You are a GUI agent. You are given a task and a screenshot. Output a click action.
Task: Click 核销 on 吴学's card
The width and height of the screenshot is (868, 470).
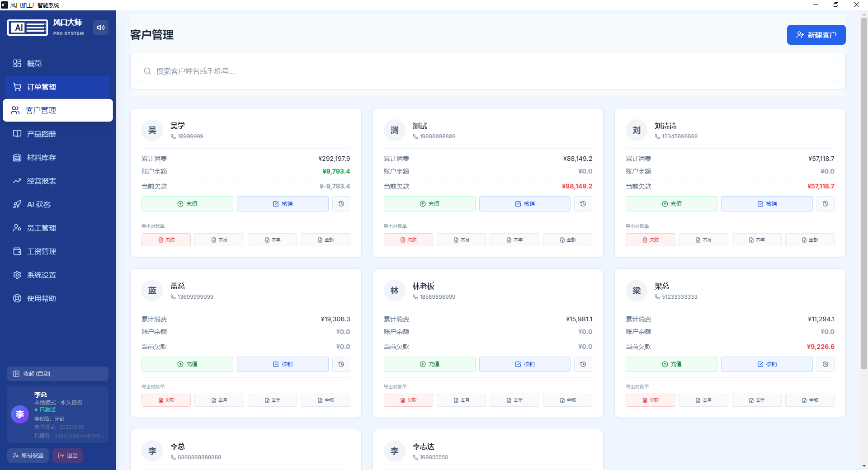[283, 204]
